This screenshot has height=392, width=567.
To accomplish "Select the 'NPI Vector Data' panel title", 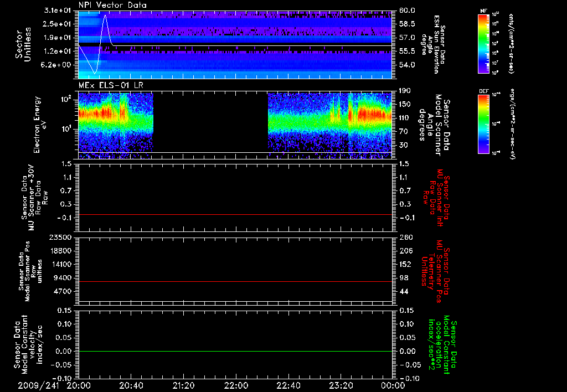I will point(112,5).
